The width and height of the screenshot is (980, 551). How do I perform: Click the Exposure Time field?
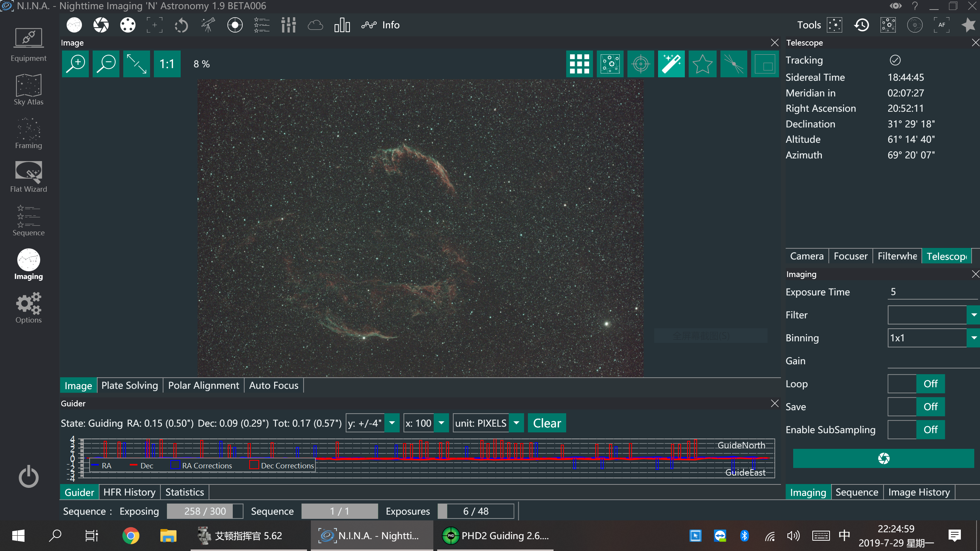click(933, 292)
